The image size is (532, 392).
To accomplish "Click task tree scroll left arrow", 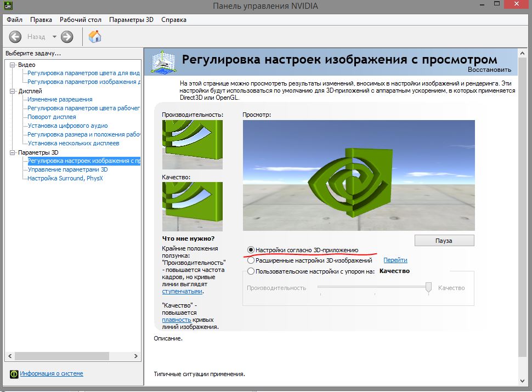I will (x=10, y=356).
